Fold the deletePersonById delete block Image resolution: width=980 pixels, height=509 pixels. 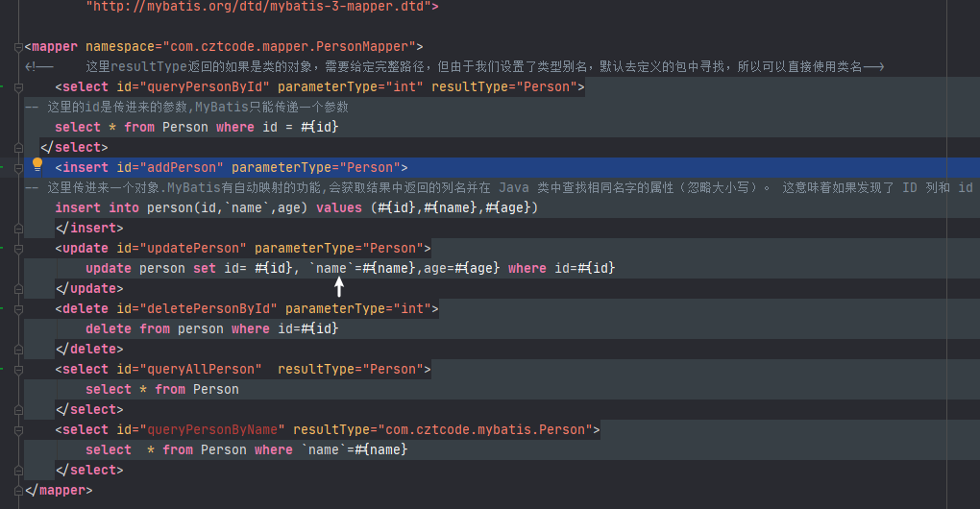[20, 309]
